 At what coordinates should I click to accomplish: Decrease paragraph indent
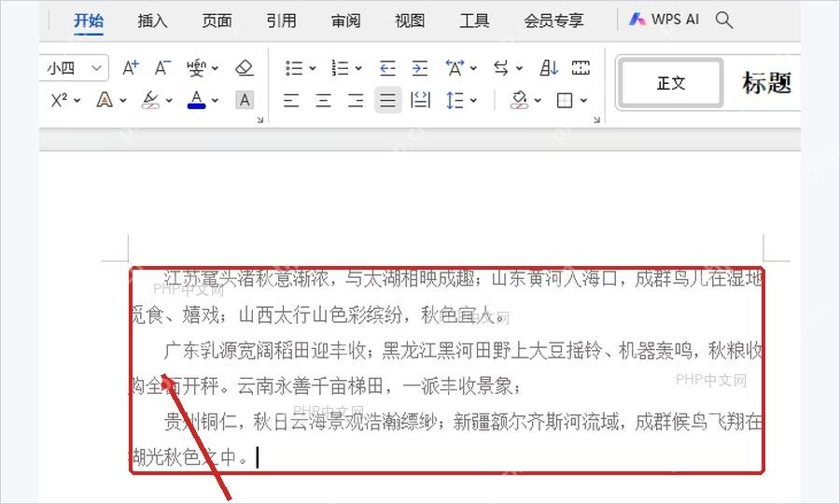(x=387, y=68)
